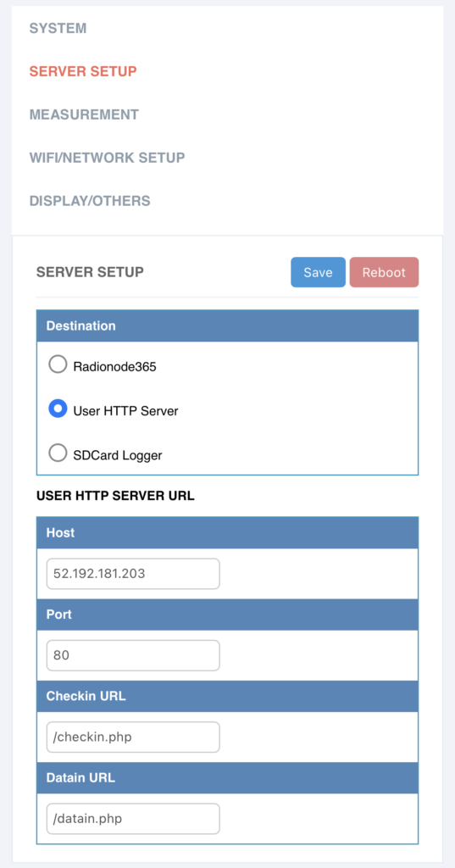Click the /datain.php text field
Image resolution: width=455 pixels, height=868 pixels.
point(133,819)
